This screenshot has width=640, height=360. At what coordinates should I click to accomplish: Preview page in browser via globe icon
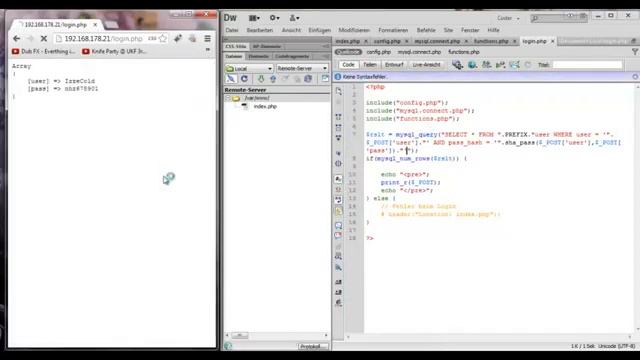click(x=472, y=64)
